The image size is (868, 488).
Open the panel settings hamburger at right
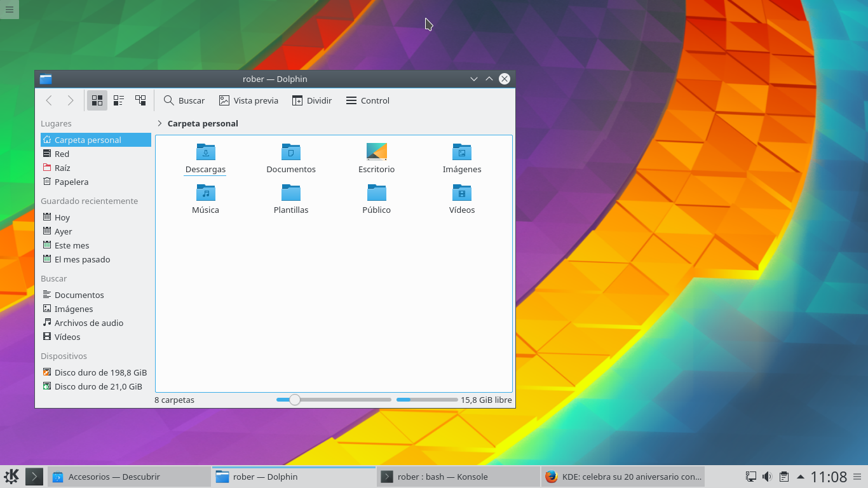coord(857,477)
